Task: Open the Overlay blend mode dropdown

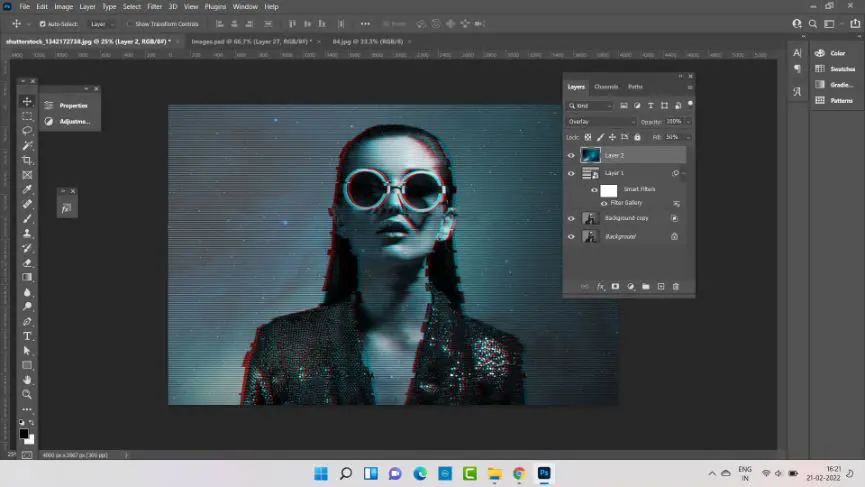Action: click(x=600, y=121)
